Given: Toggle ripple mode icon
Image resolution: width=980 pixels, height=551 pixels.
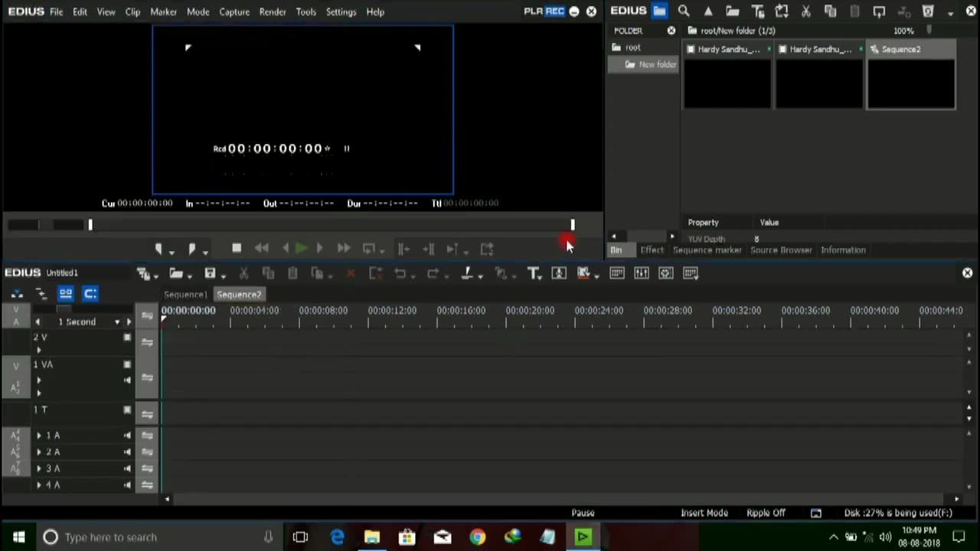Looking at the screenshot, I should point(41,294).
